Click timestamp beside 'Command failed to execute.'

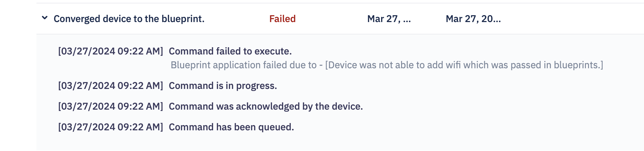[x=111, y=51]
